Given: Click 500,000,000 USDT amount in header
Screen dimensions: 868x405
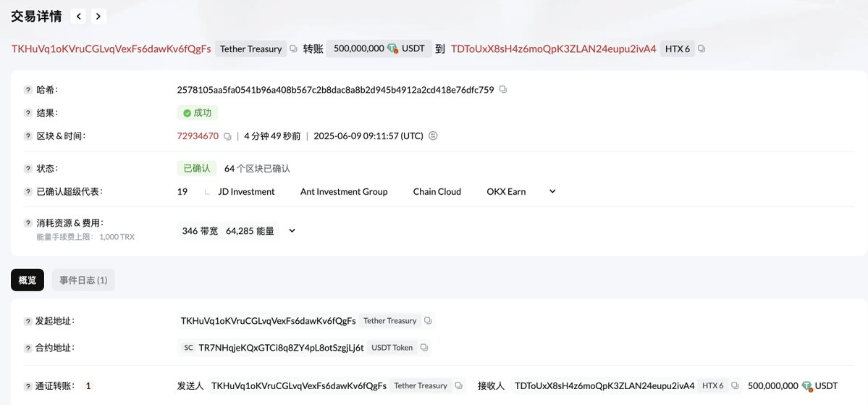Looking at the screenshot, I should 379,49.
